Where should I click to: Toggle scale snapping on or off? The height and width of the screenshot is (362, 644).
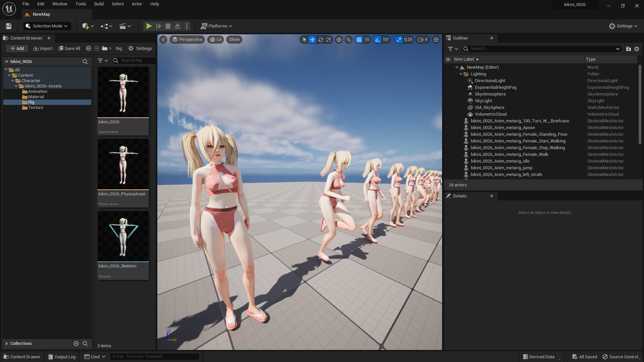pyautogui.click(x=399, y=39)
